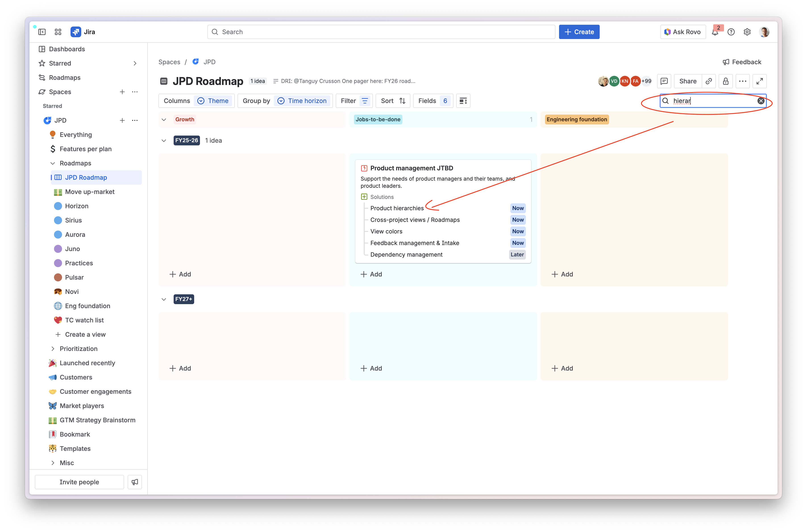Expand the Prioritization section in the sidebar
Image resolution: width=807 pixels, height=532 pixels.
pos(53,349)
